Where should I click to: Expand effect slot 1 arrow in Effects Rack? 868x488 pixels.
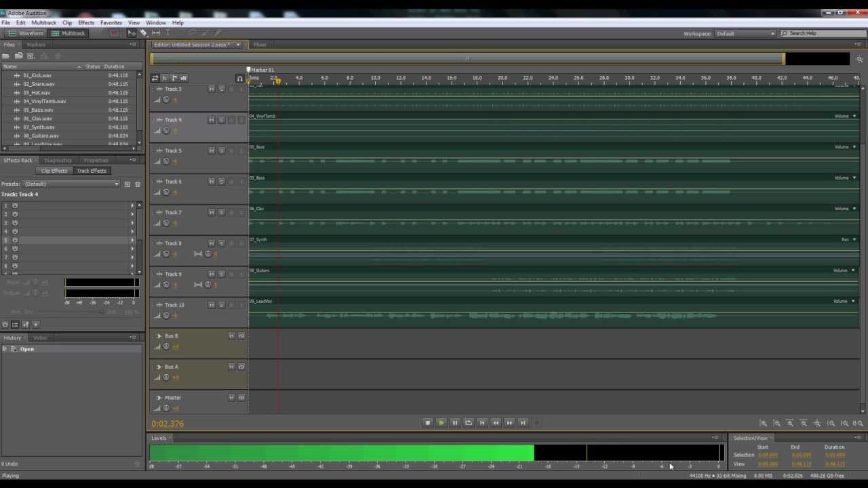coord(132,205)
